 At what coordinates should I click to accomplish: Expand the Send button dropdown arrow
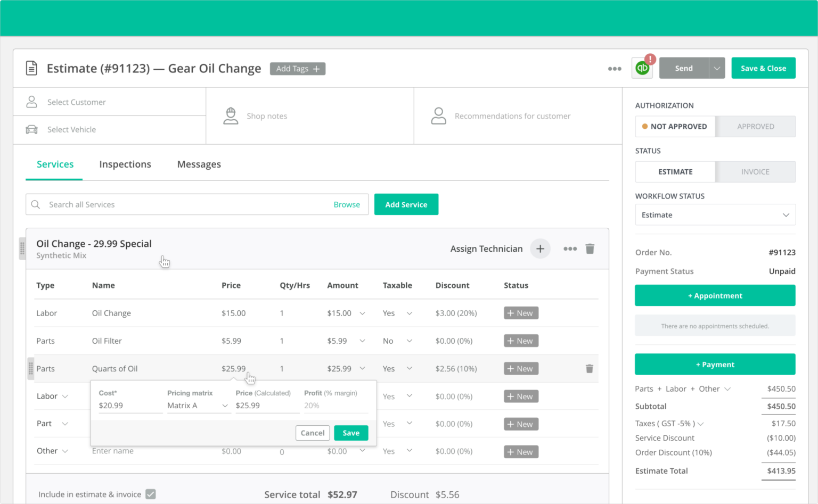717,69
